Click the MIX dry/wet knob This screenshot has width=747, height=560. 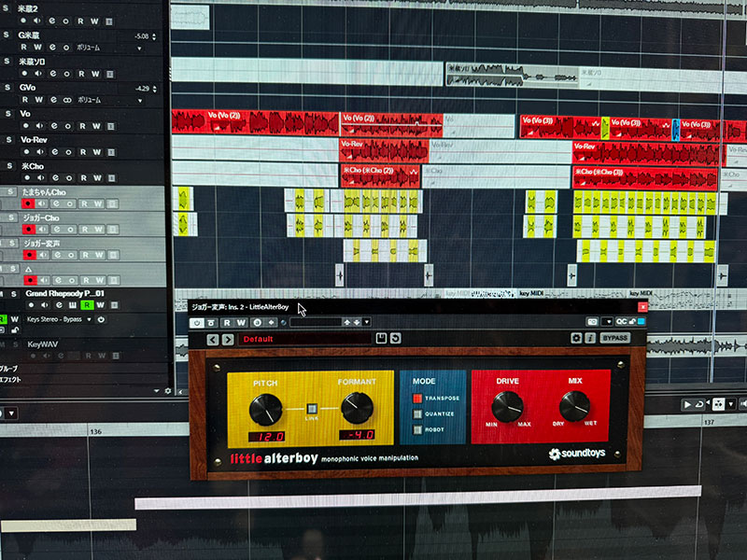pos(574,406)
